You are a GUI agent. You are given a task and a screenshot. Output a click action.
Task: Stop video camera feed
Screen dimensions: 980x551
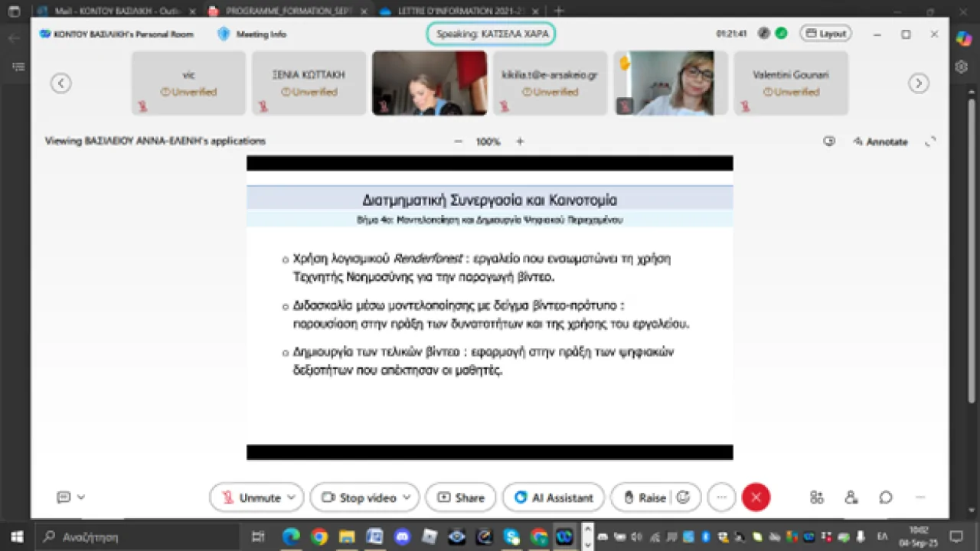coord(358,497)
